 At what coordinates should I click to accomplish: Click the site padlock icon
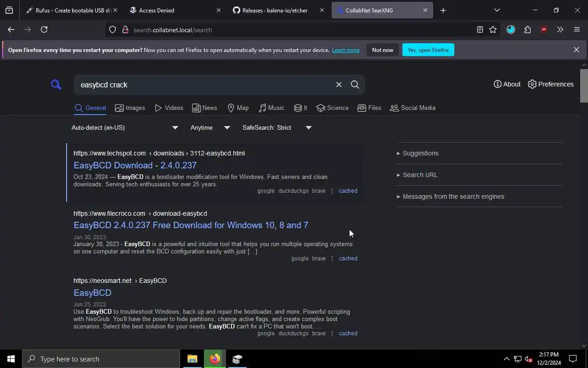coord(125,30)
